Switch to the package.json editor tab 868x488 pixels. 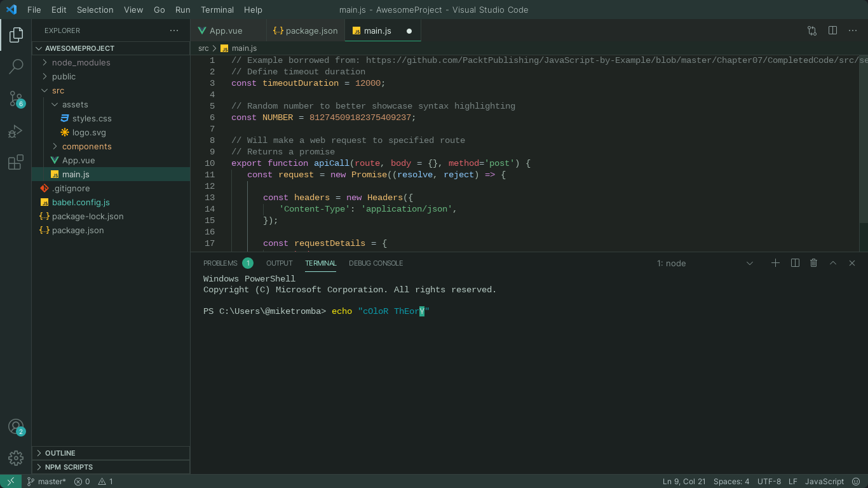pyautogui.click(x=305, y=30)
